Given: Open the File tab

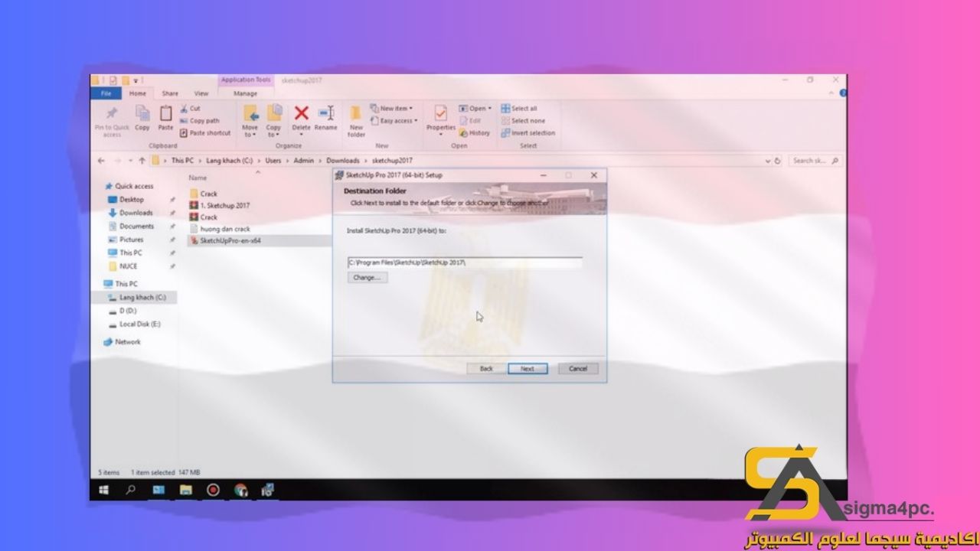Looking at the screenshot, I should coord(106,93).
